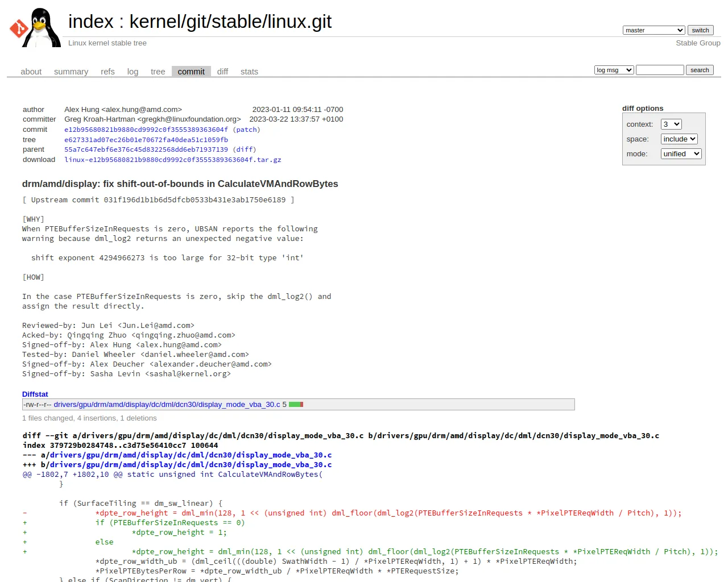Click the search button

[x=700, y=70]
